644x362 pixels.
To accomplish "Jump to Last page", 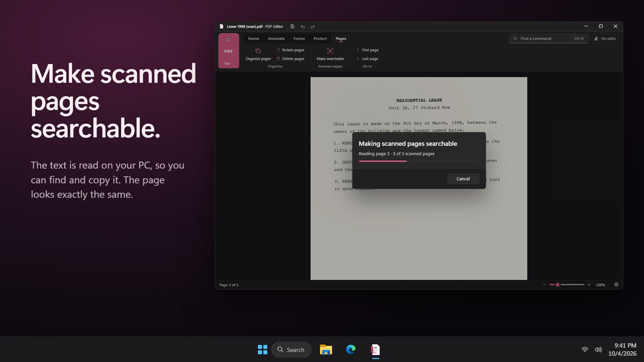I will (367, 59).
